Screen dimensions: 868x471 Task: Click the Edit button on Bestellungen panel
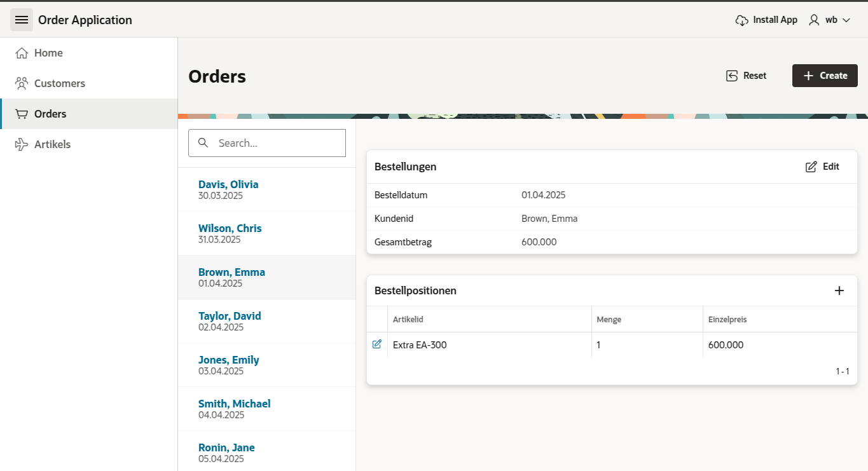[x=822, y=166]
